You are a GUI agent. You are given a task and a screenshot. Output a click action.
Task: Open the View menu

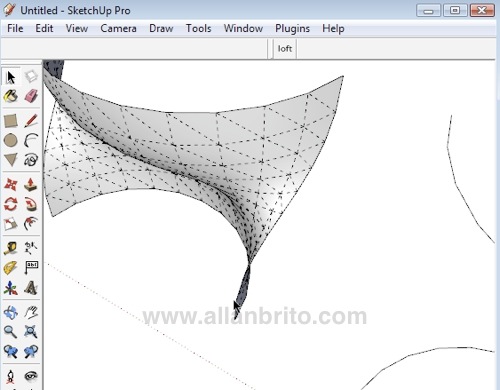[x=77, y=28]
